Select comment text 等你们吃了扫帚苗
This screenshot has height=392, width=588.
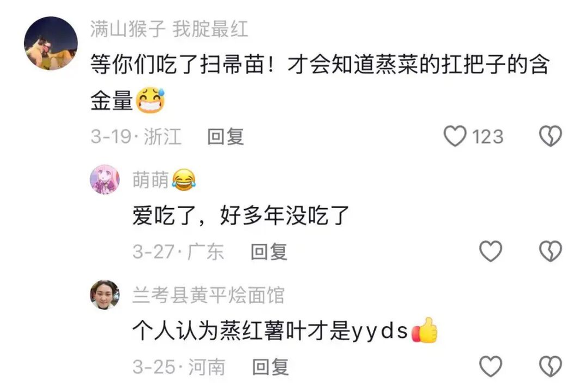tap(178, 64)
